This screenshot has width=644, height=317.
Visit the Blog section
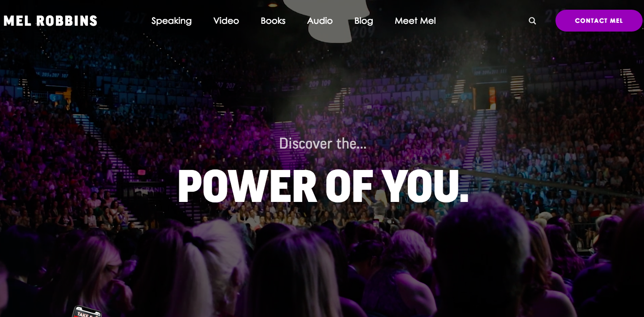[x=364, y=21]
